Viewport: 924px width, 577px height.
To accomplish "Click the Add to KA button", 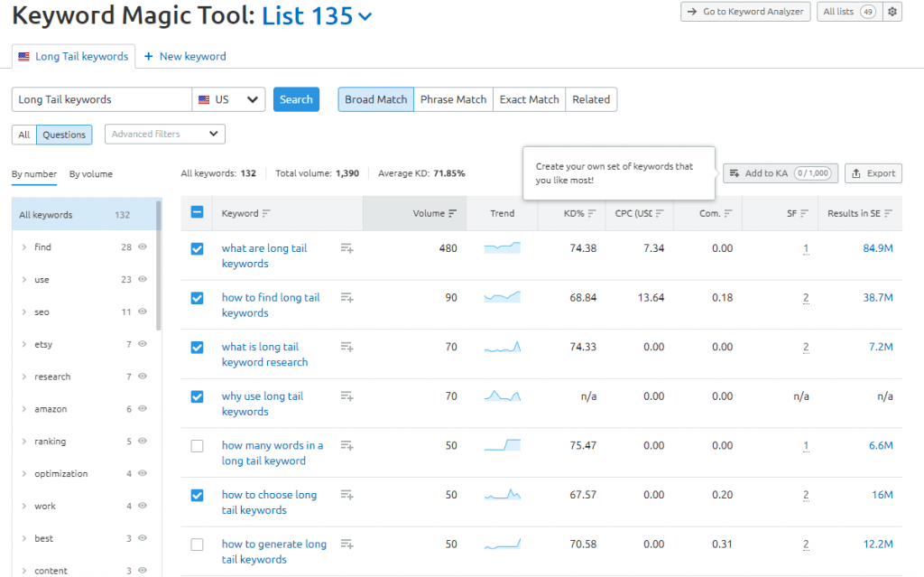I will click(x=778, y=172).
